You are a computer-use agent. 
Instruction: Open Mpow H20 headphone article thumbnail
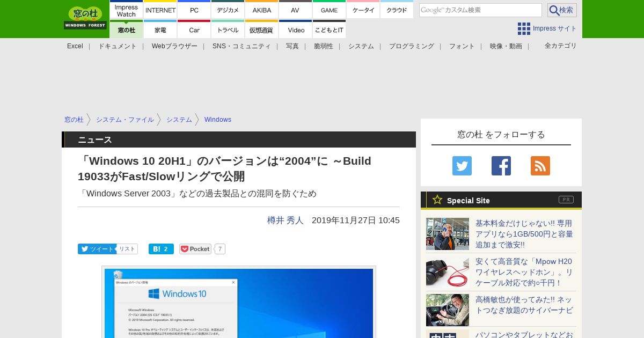point(448,272)
